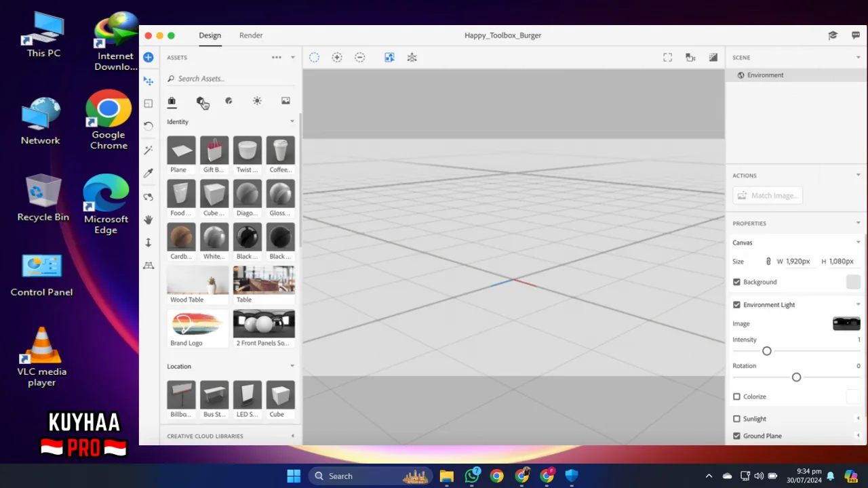Image resolution: width=868 pixels, height=488 pixels.
Task: Open the Background color swatch
Action: (x=853, y=282)
